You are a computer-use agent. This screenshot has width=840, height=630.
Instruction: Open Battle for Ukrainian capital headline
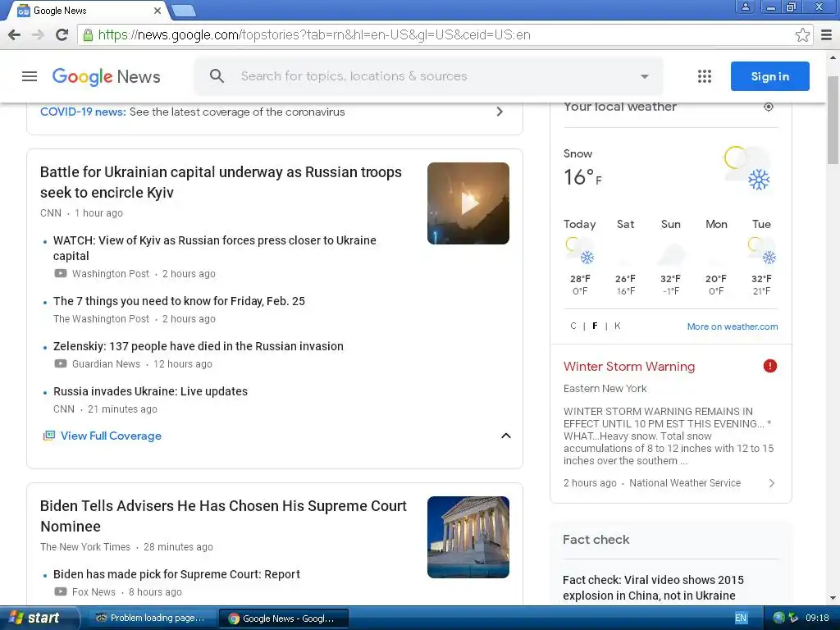point(221,182)
